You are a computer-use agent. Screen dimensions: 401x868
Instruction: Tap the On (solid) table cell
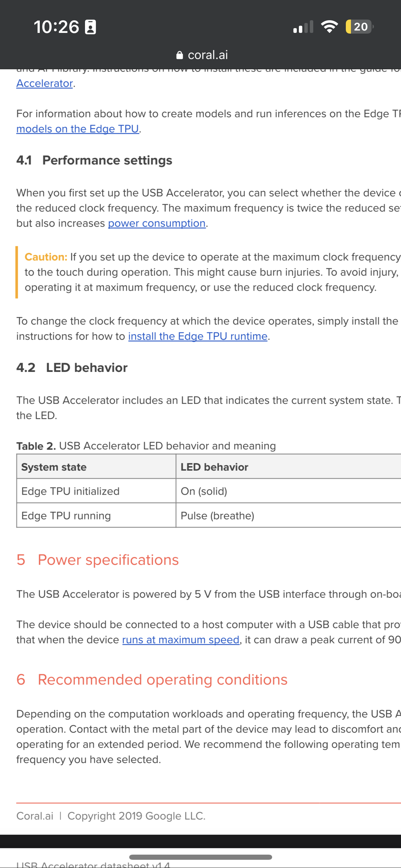pos(204,491)
